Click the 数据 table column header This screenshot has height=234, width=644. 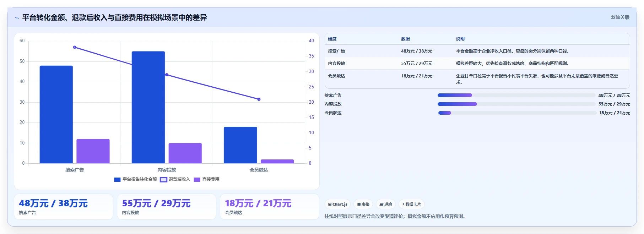[405, 39]
